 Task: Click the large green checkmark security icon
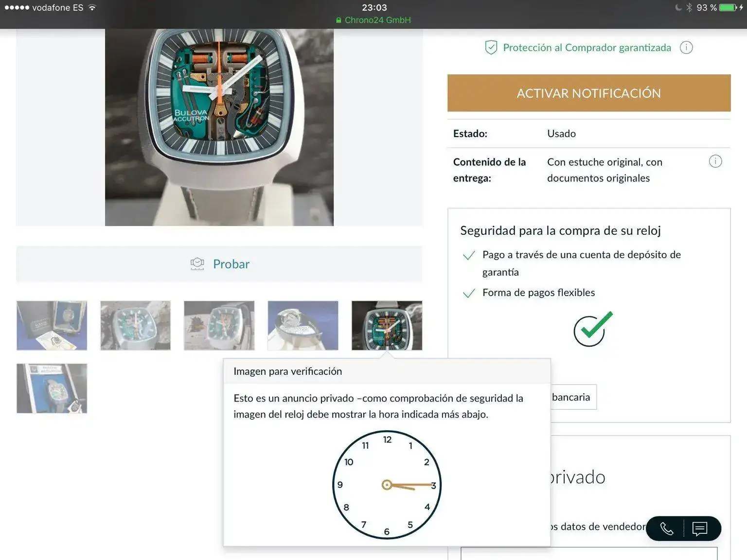(592, 329)
